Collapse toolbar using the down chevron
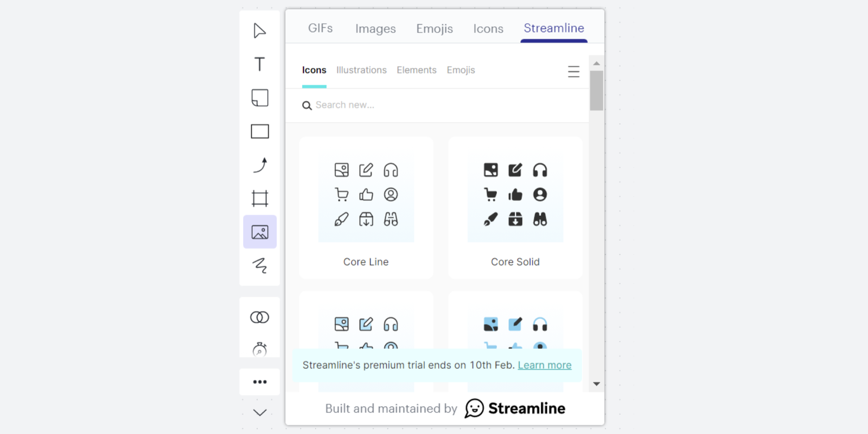The image size is (868, 434). click(x=260, y=413)
